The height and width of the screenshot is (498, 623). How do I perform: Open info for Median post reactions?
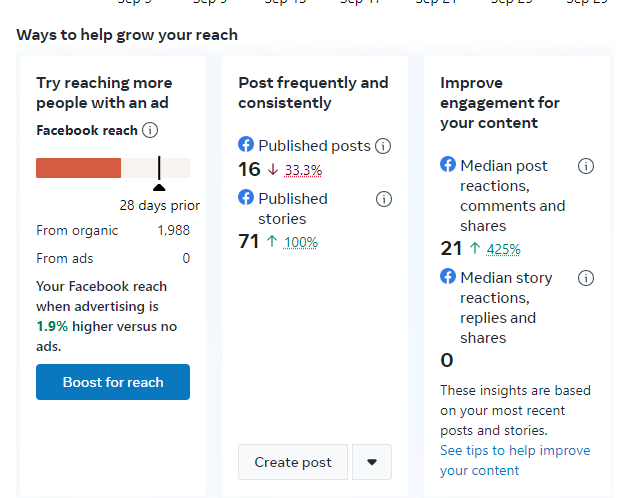click(x=586, y=166)
